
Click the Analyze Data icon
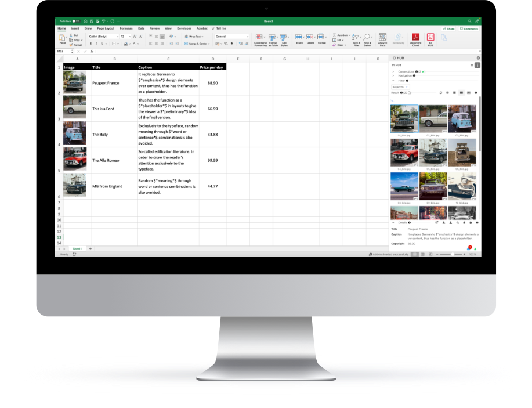(x=383, y=37)
